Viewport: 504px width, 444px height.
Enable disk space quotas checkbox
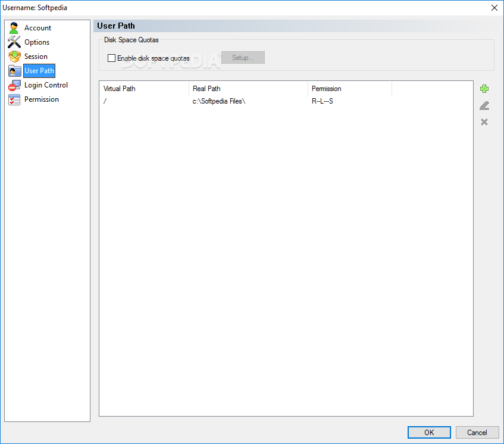point(111,58)
